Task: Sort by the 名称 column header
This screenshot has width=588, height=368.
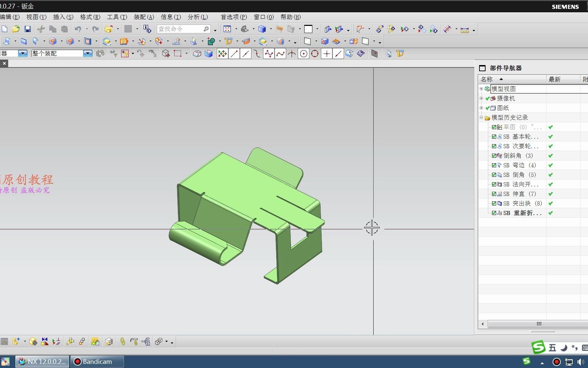Action: point(512,79)
